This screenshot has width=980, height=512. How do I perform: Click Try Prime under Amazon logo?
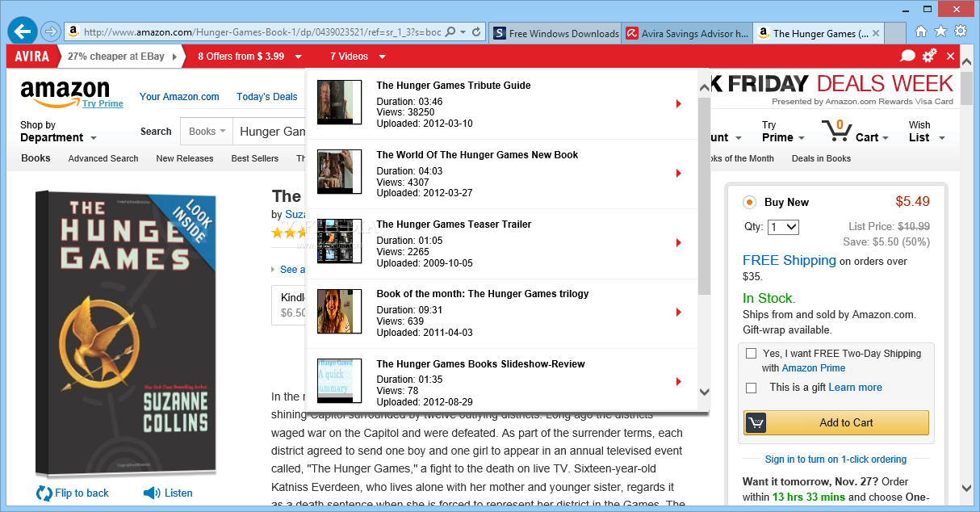click(x=103, y=103)
